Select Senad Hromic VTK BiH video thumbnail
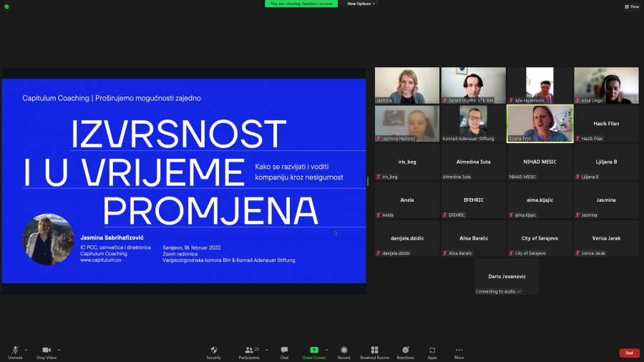This screenshot has height=362, width=644. coord(474,85)
